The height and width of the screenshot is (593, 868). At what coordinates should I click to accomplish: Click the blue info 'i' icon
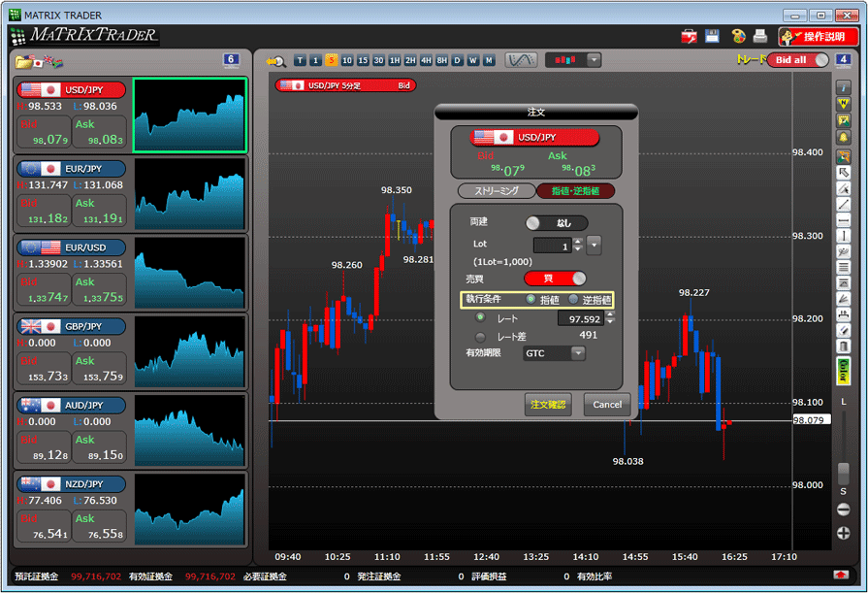click(843, 87)
